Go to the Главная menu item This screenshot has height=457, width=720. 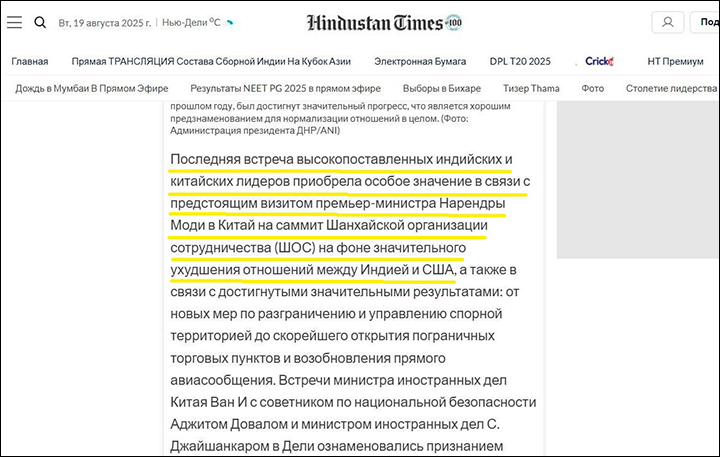tap(30, 62)
